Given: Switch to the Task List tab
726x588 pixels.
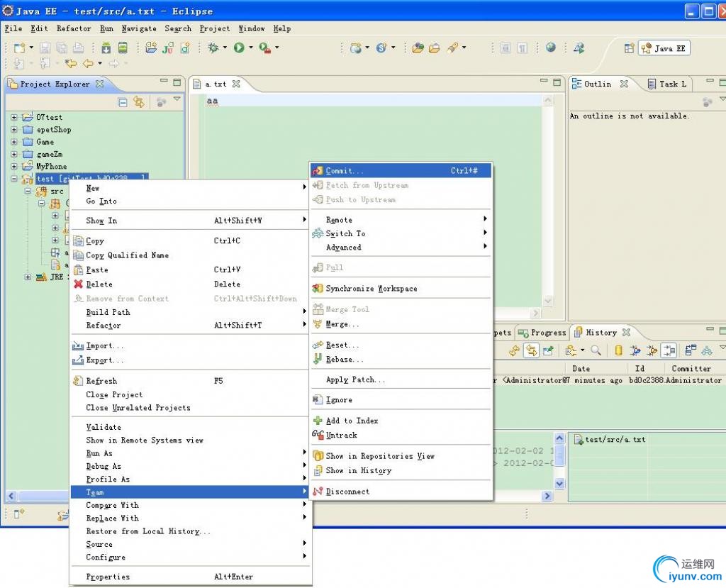Looking at the screenshot, I should point(667,84).
